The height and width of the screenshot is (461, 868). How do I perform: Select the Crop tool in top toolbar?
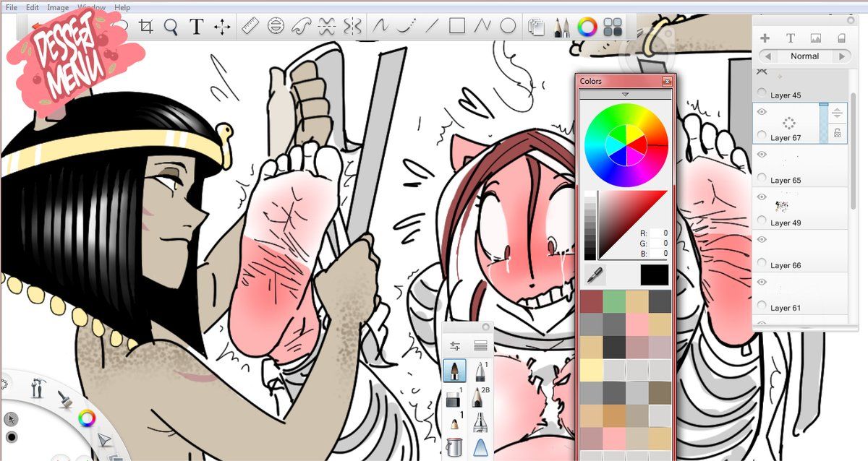pyautogui.click(x=145, y=27)
